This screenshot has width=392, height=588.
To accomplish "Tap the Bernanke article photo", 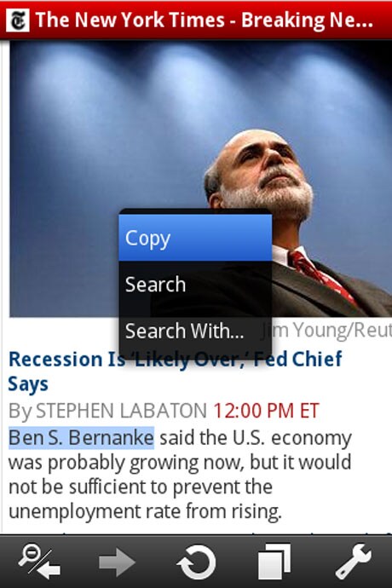I will pos(201,179).
